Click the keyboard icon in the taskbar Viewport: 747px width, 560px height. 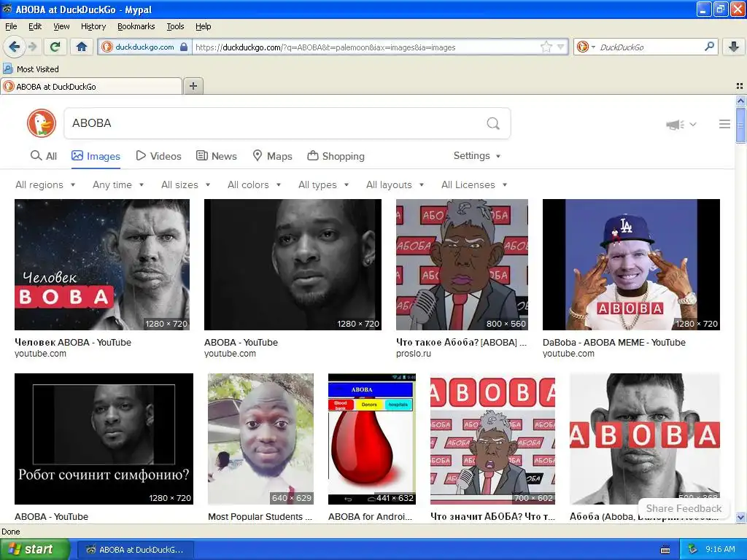pyautogui.click(x=665, y=550)
